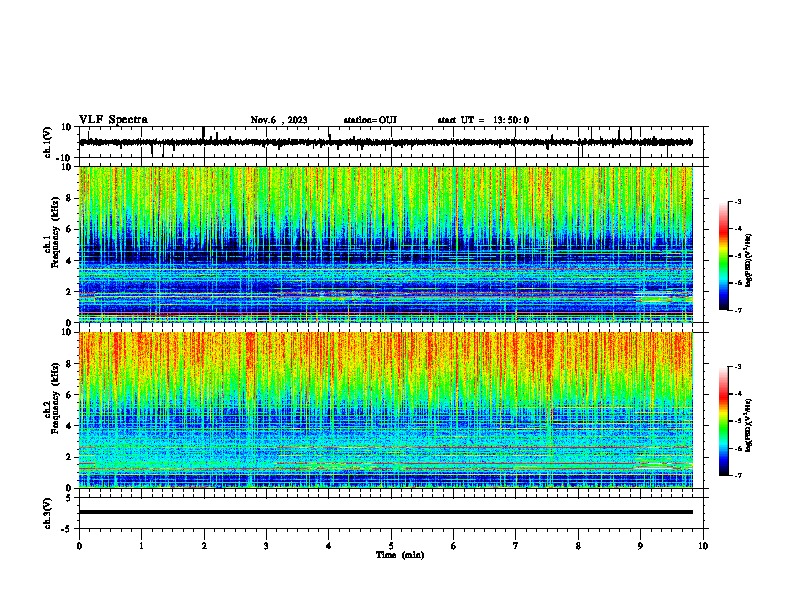Click the ch.2 colorbar log(PSD) units label

click(749, 425)
